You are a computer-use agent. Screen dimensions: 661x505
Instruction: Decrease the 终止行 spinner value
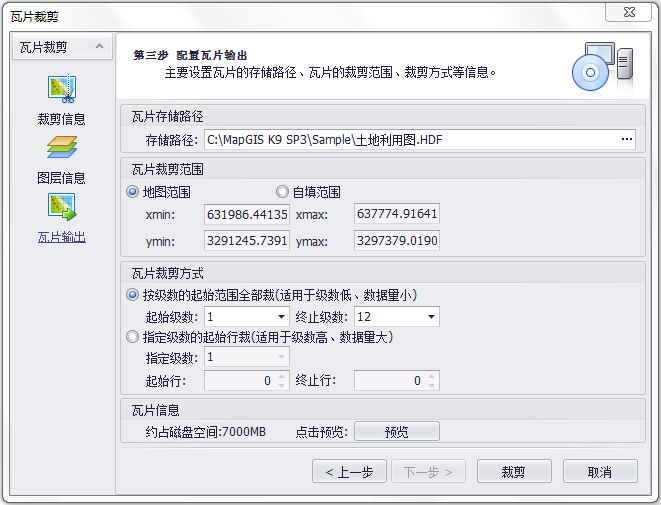[432, 385]
